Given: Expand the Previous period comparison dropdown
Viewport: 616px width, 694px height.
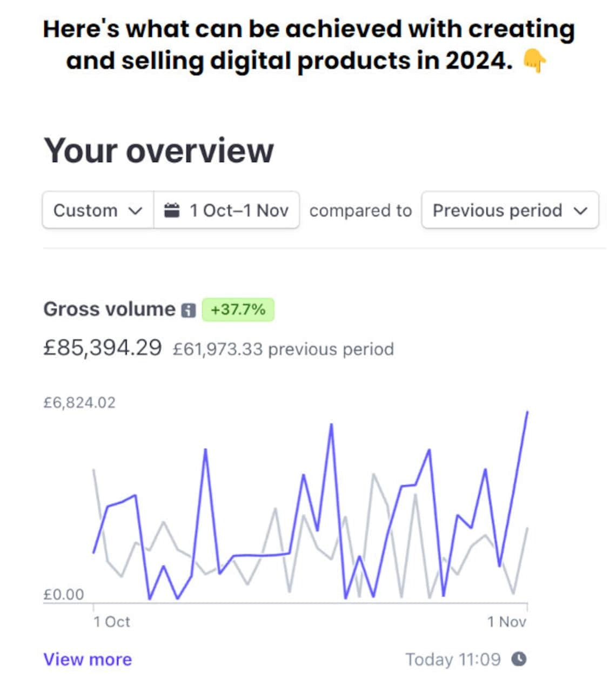Looking at the screenshot, I should point(510,210).
